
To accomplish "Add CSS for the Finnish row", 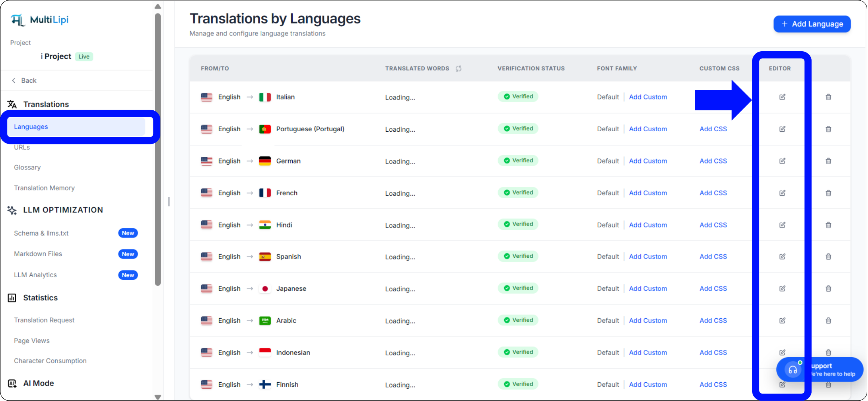I will click(713, 385).
